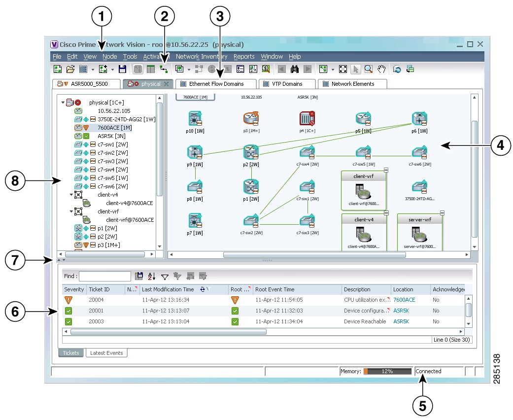Image resolution: width=513 pixels, height=420 pixels.
Task: Open dropdown arrow beside the list icon
Action: 93,70
